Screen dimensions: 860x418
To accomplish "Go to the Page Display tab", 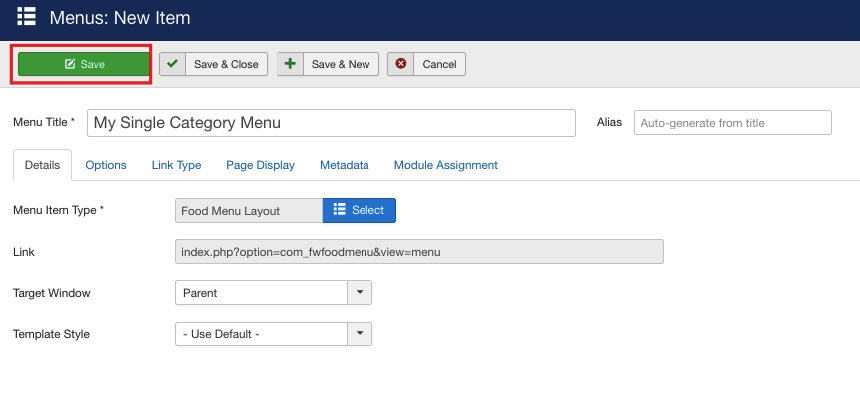I will pos(261,165).
